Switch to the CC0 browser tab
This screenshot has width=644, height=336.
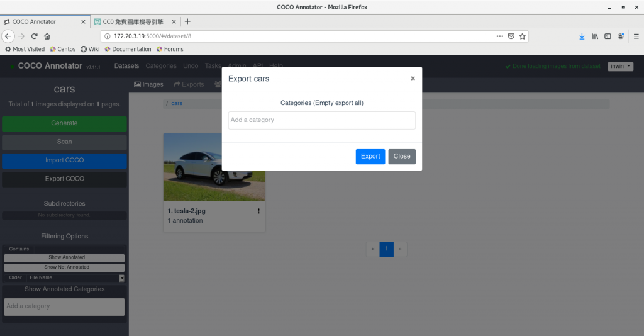pyautogui.click(x=133, y=22)
